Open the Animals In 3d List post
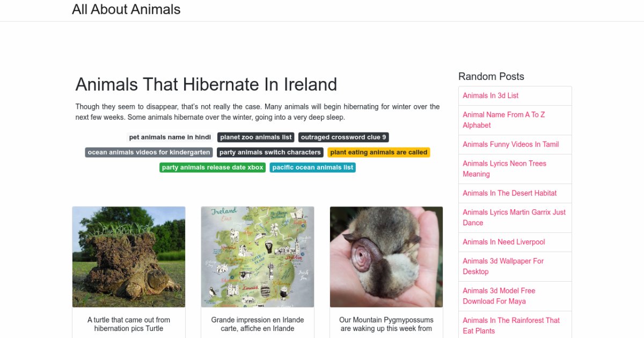The image size is (644, 338). [491, 95]
